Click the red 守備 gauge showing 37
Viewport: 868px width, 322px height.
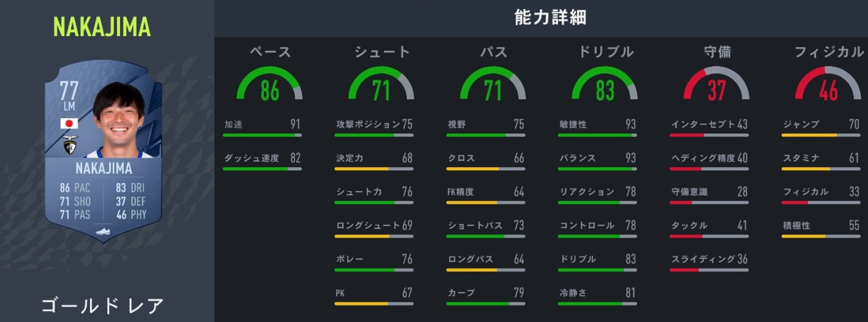coord(716,86)
